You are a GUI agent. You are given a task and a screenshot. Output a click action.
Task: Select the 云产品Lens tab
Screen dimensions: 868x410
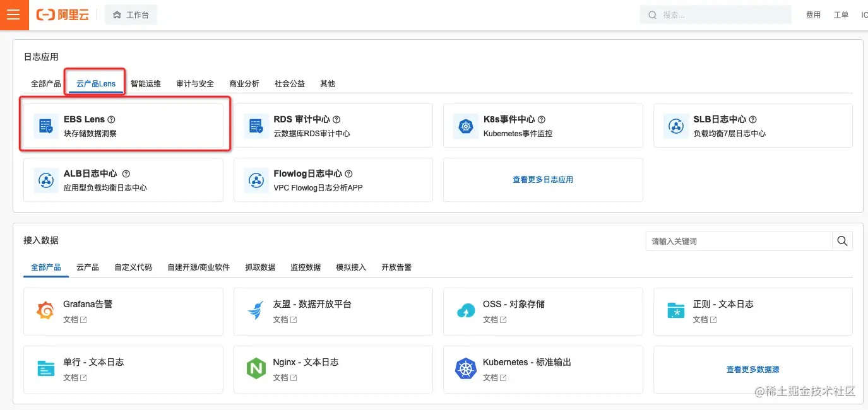click(x=96, y=83)
